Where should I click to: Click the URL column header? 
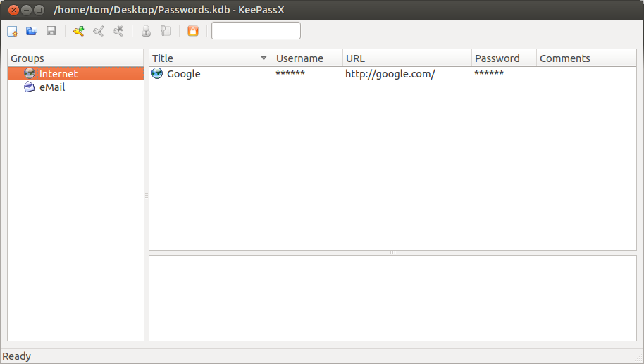[407, 58]
